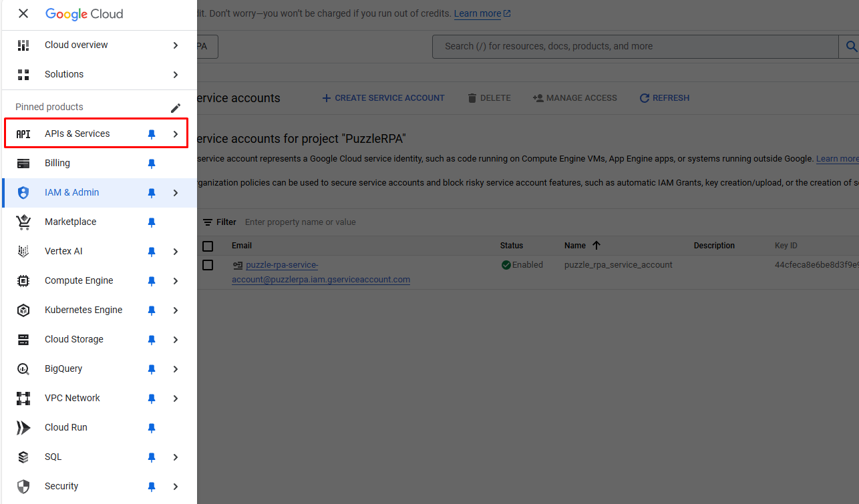
Task: Open Kubernetes Engine menu item
Action: 100,310
